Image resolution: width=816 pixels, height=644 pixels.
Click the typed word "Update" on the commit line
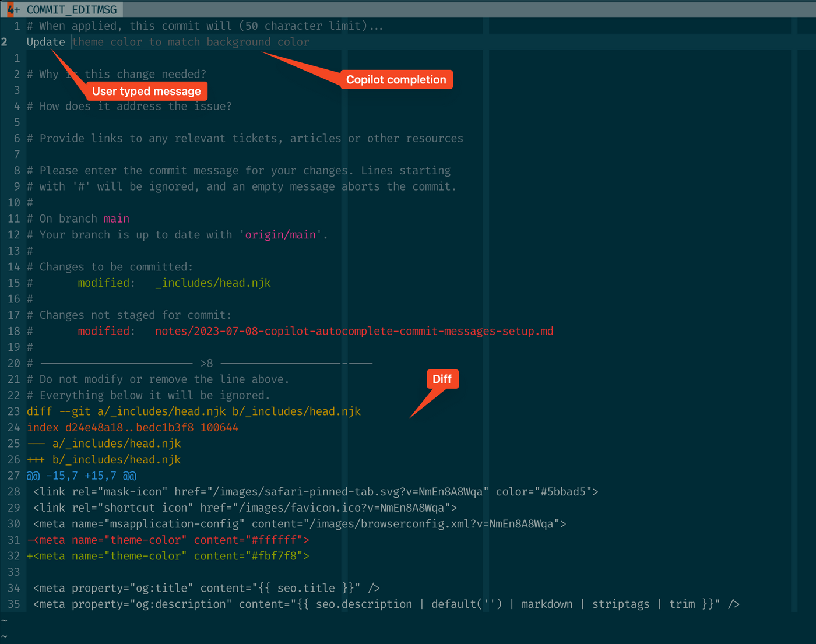(x=46, y=42)
